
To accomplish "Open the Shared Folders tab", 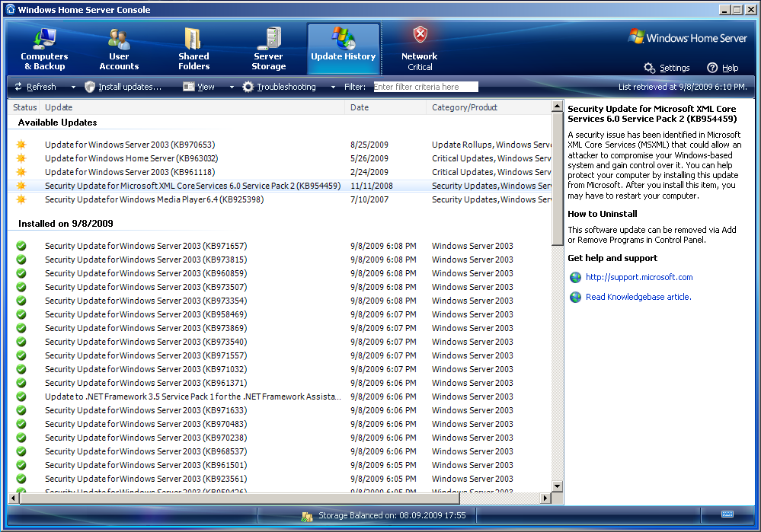I will pos(193,49).
